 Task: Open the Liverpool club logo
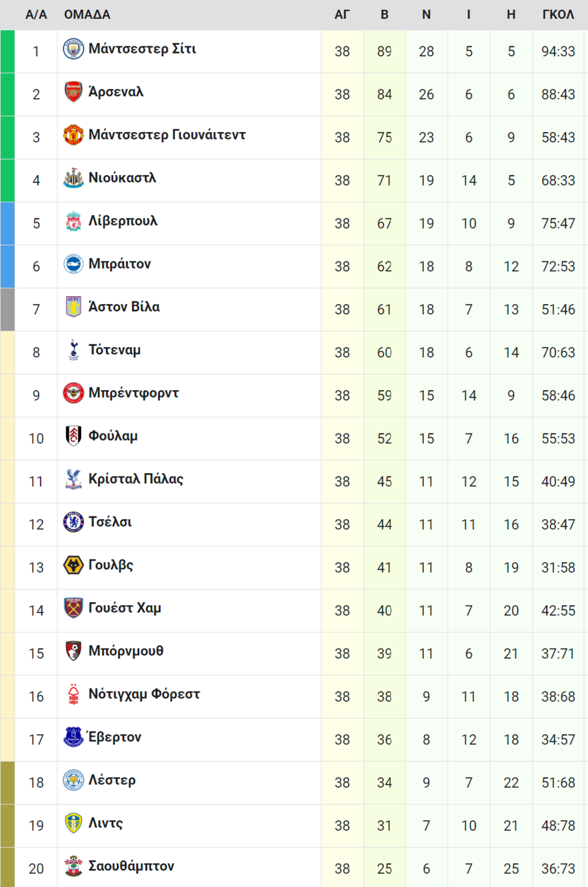(x=73, y=222)
